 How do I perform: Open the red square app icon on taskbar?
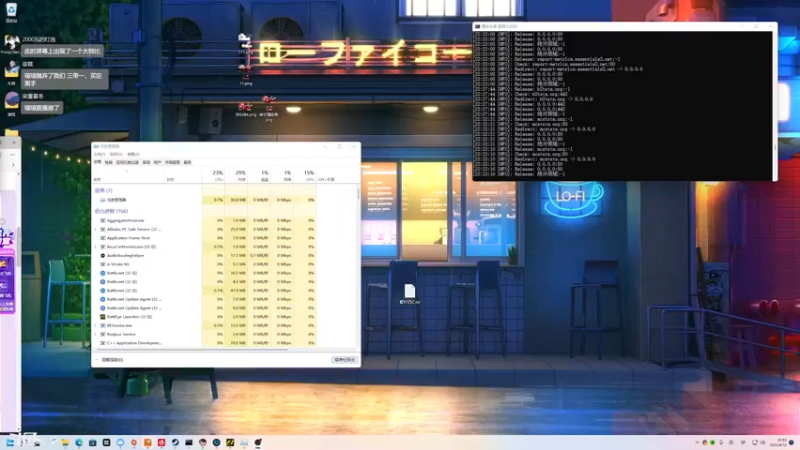click(161, 442)
